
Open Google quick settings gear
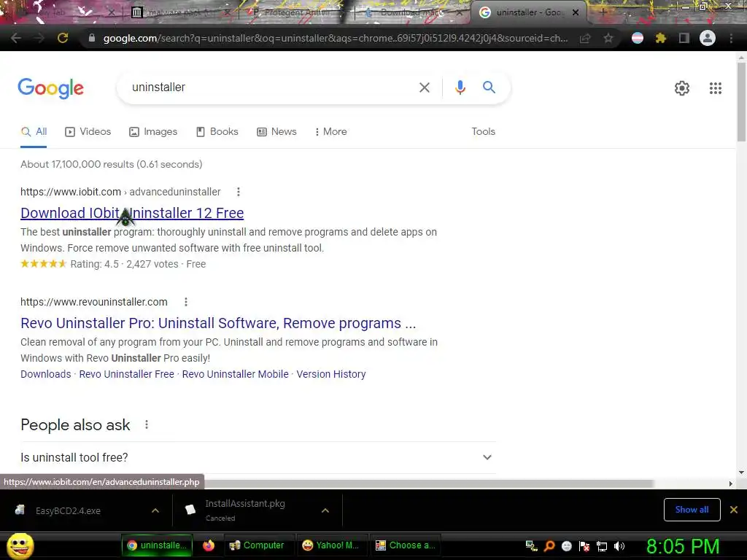pos(682,88)
